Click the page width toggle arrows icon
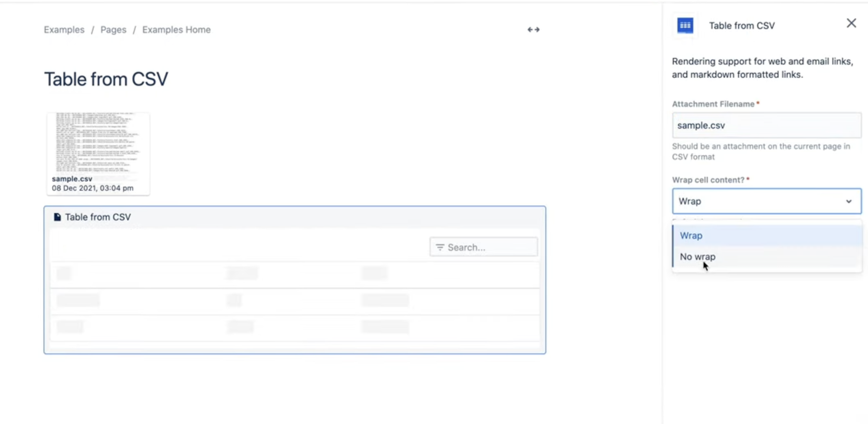 tap(533, 30)
